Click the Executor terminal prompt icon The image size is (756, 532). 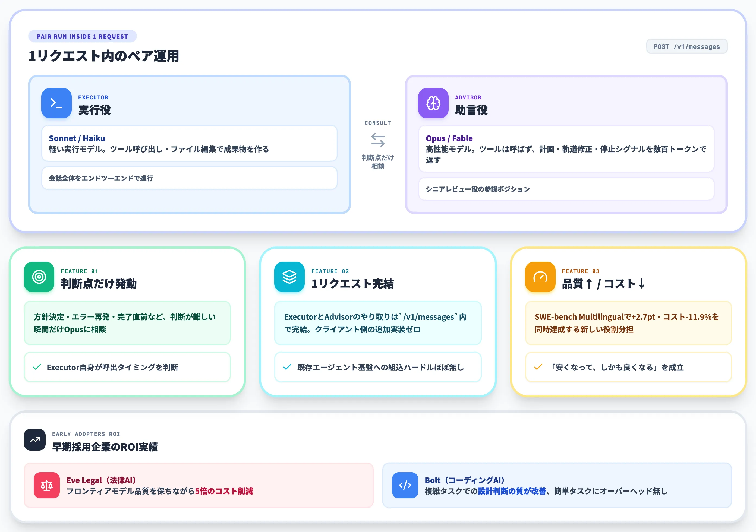[56, 103]
